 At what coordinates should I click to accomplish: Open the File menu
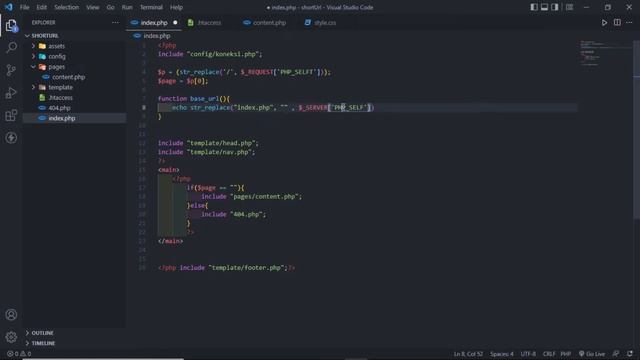[24, 7]
